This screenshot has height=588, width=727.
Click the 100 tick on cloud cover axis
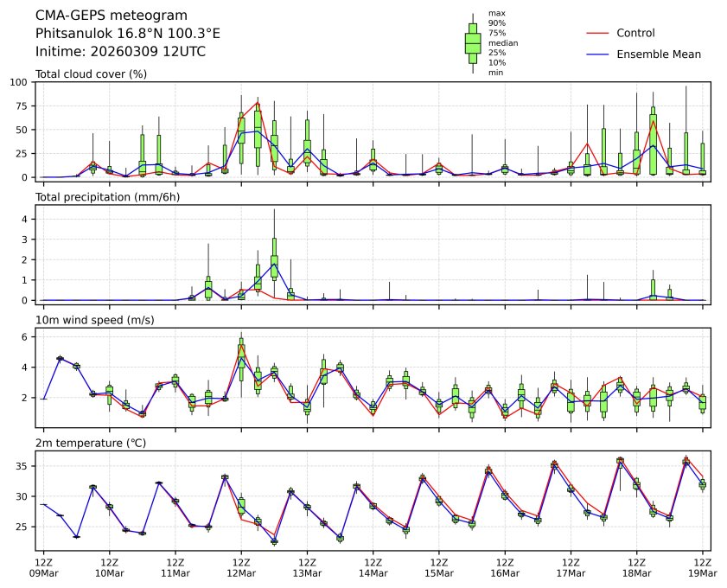click(21, 82)
